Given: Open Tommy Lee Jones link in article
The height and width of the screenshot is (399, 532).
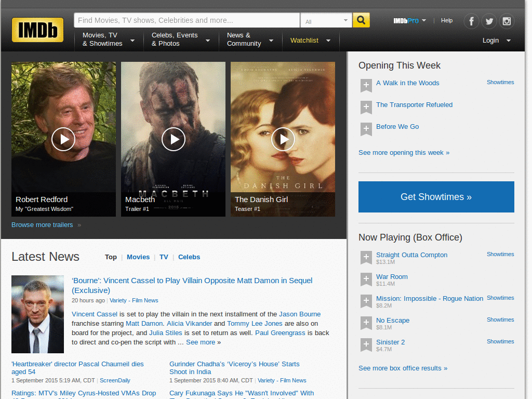Looking at the screenshot, I should (x=255, y=324).
